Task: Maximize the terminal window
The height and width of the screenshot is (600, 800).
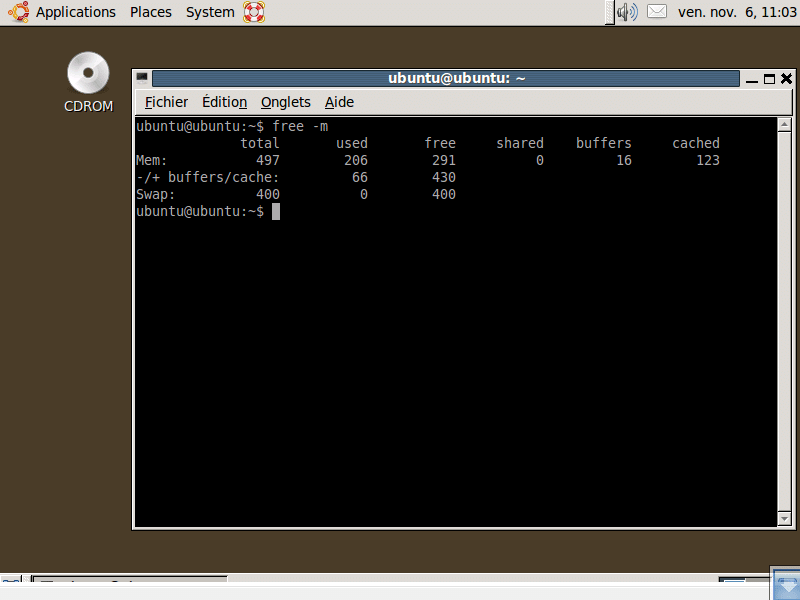Action: coord(769,79)
